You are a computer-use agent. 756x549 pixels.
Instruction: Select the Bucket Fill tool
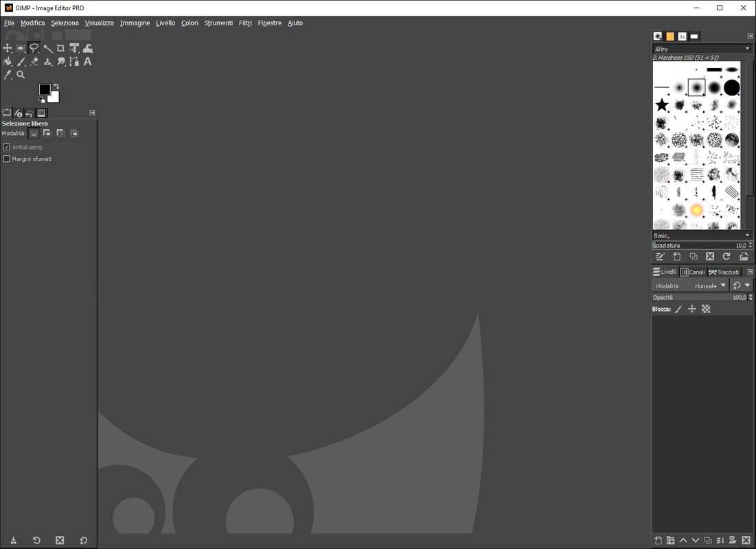(8, 61)
